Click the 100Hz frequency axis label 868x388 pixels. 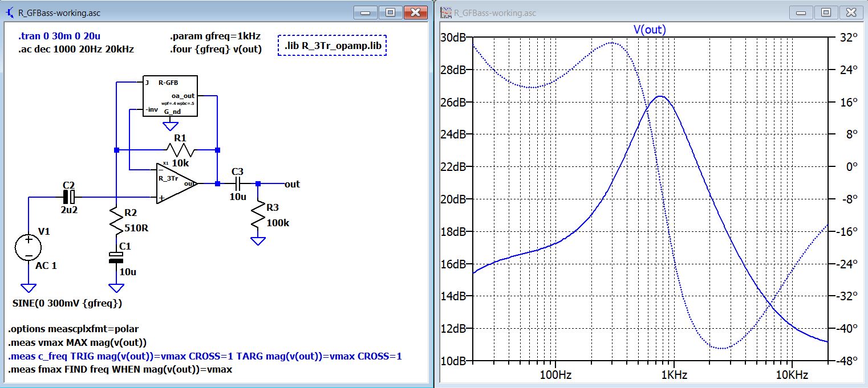coord(554,375)
